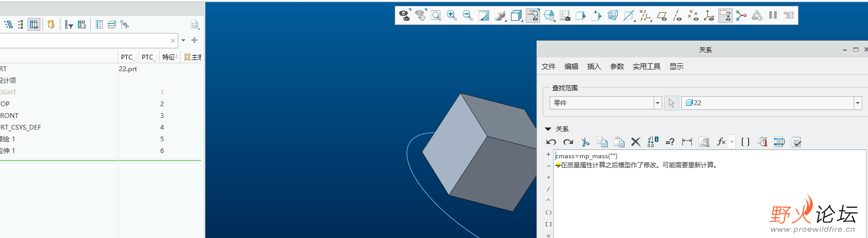Copy the selected relation text
Screen dimensions: 868x238
[x=602, y=142]
